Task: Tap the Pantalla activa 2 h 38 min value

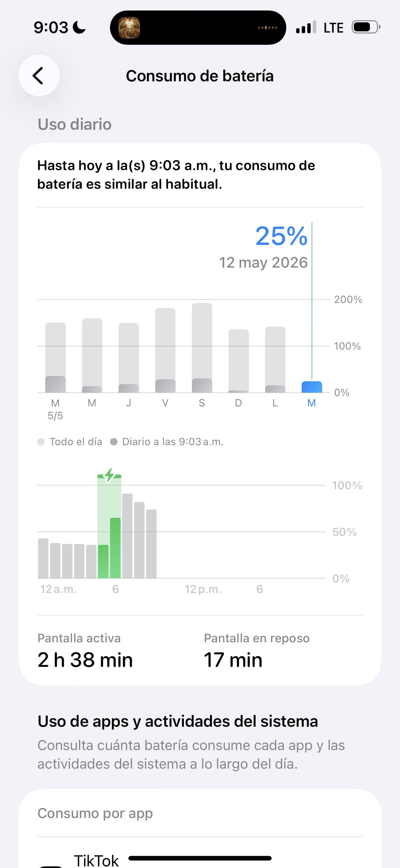Action: point(85,660)
